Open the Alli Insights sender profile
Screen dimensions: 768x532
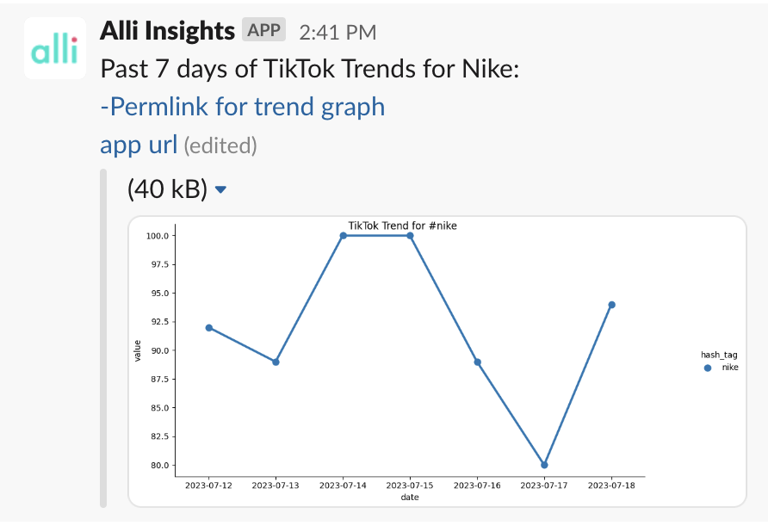[167, 31]
